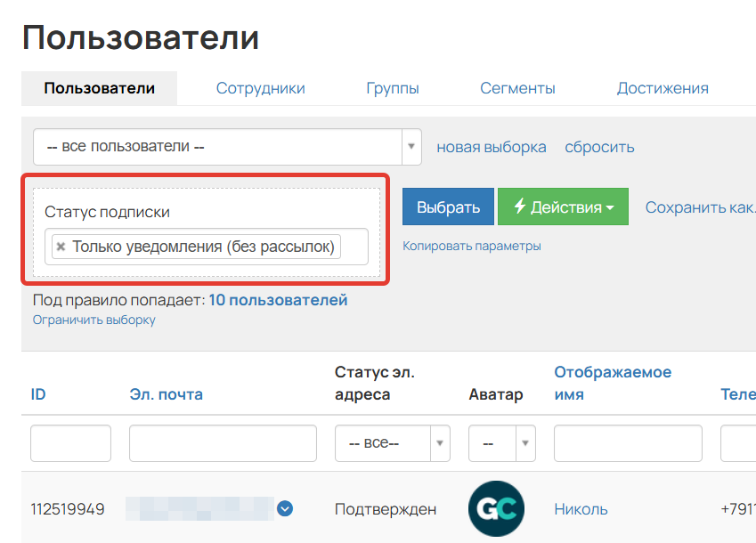Switch to the Сегменты tab
The height and width of the screenshot is (543, 756).
click(517, 88)
